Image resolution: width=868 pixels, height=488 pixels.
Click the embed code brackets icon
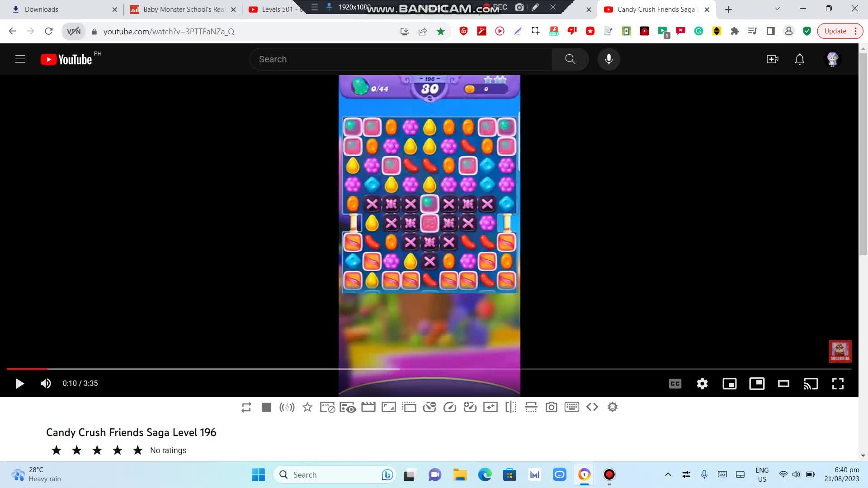coord(592,408)
